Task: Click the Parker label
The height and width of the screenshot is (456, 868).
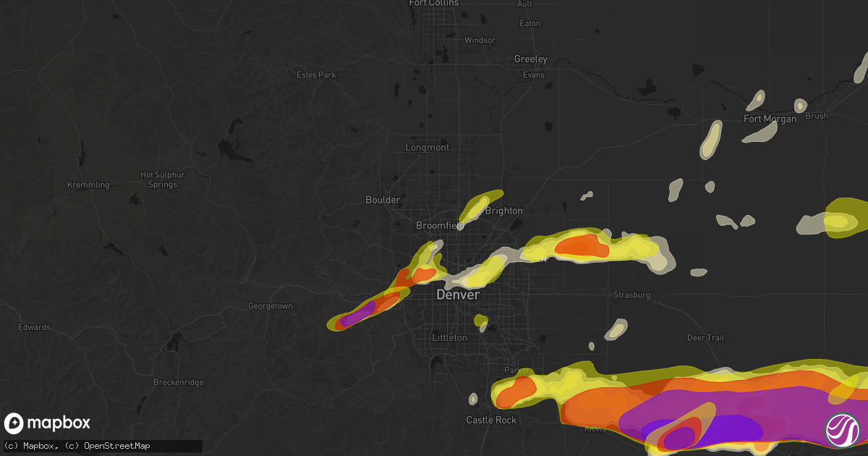Action: (517, 370)
